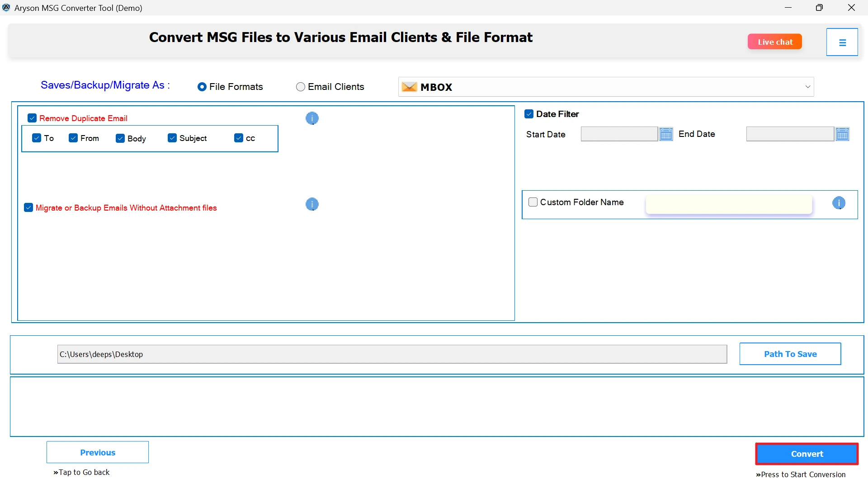Click 'Press to Start Conversion' hint text
Viewport: 868px width, 488px height.
(x=801, y=474)
